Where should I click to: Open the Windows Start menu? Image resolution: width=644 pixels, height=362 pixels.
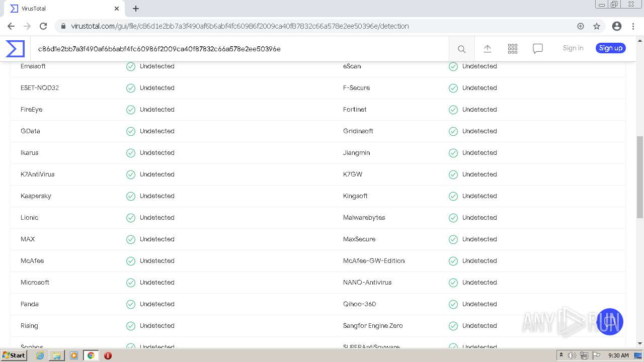(14, 355)
